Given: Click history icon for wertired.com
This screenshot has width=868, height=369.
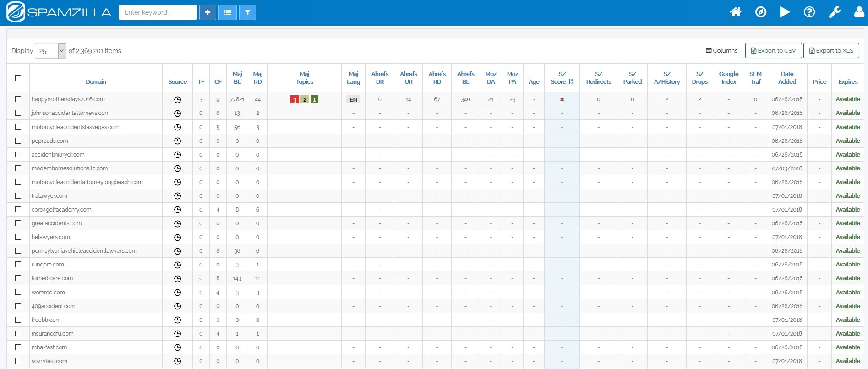Looking at the screenshot, I should 177,293.
